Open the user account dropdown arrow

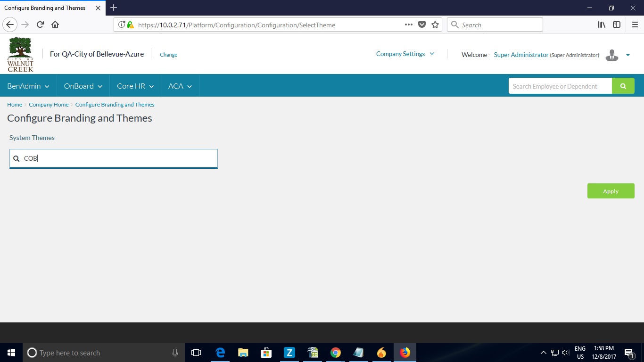[627, 55]
